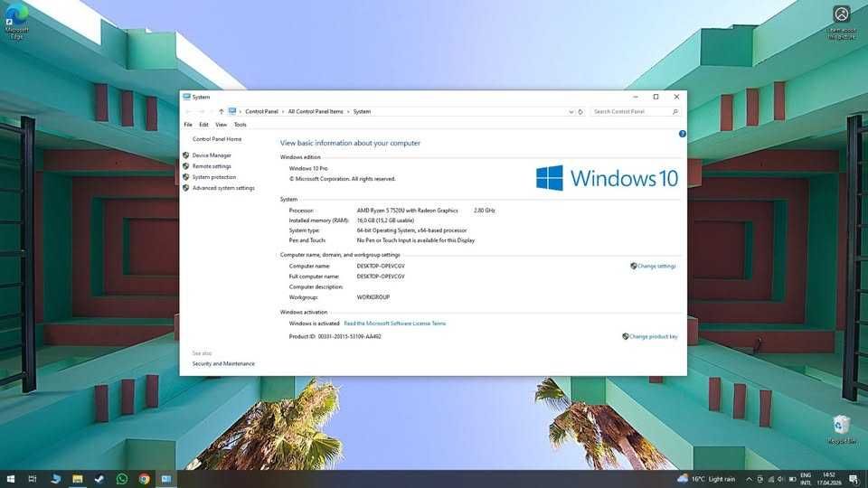Click the Back arrow in System window
The height and width of the screenshot is (488, 868).
coord(188,112)
